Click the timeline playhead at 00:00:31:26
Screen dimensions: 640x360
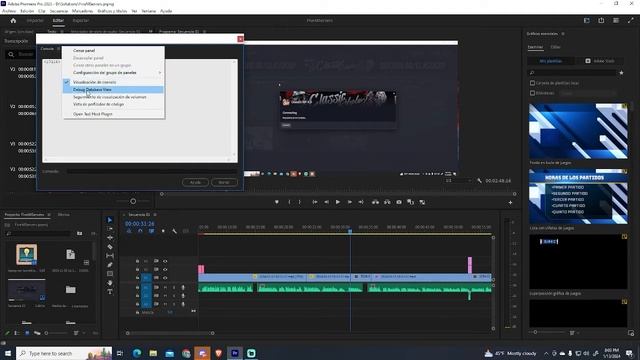click(350, 231)
